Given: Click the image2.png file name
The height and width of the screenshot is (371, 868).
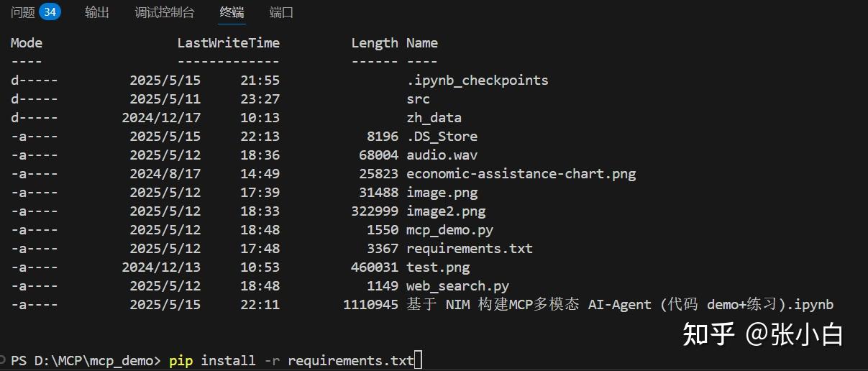Looking at the screenshot, I should 446,211.
